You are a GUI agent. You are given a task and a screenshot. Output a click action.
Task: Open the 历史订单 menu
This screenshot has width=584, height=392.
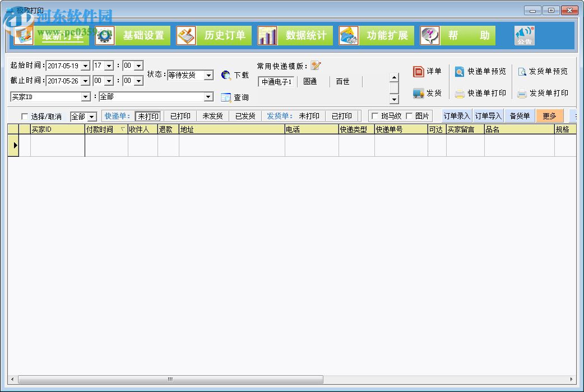(x=225, y=36)
